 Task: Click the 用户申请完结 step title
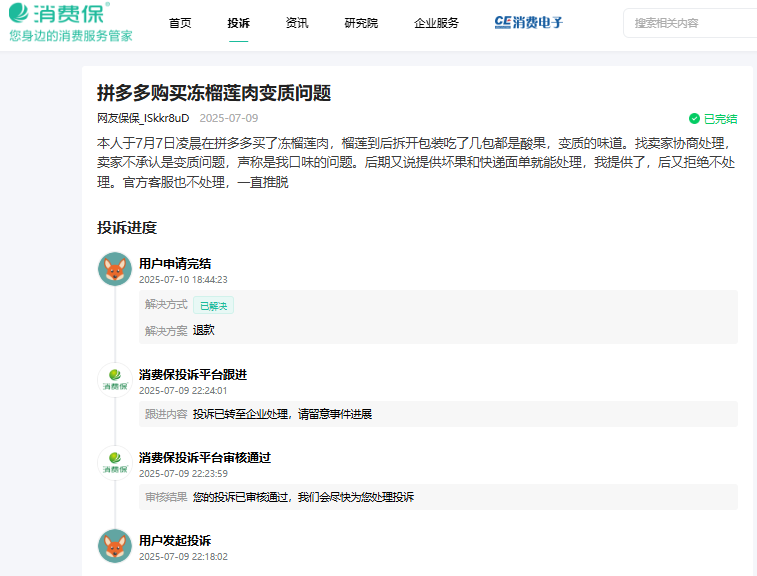click(175, 264)
